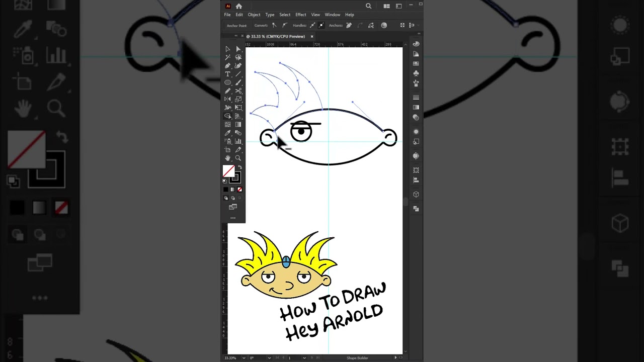Open the Window menu
This screenshot has width=644, height=362.
pos(333,15)
